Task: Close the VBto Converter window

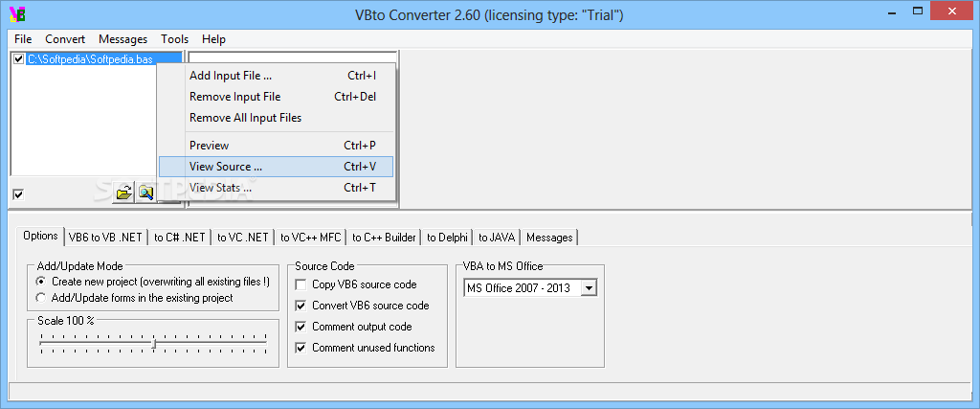Action: 952,11
